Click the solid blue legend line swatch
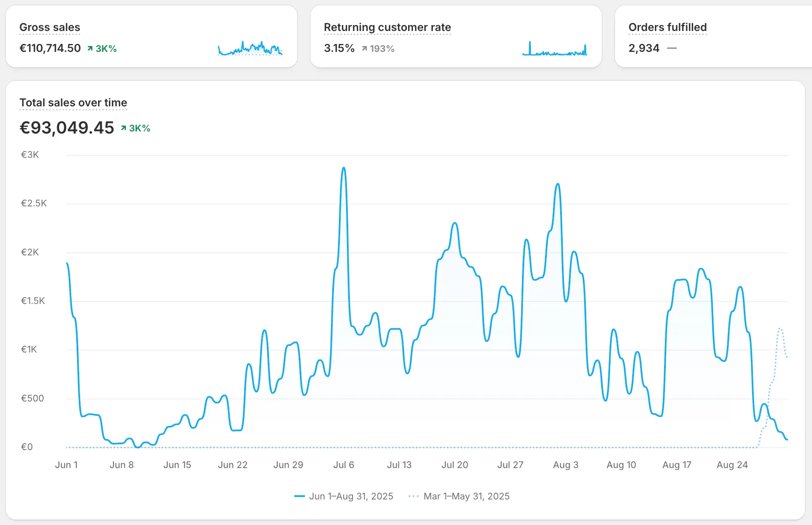The height and width of the screenshot is (525, 812). 300,496
